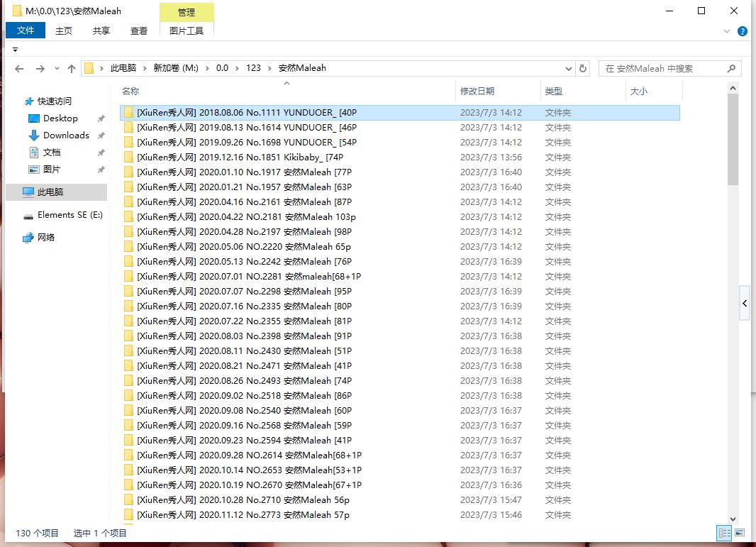Click 此电脑 in the address breadcrumb
Viewport: 756px width, 547px height.
[x=123, y=68]
